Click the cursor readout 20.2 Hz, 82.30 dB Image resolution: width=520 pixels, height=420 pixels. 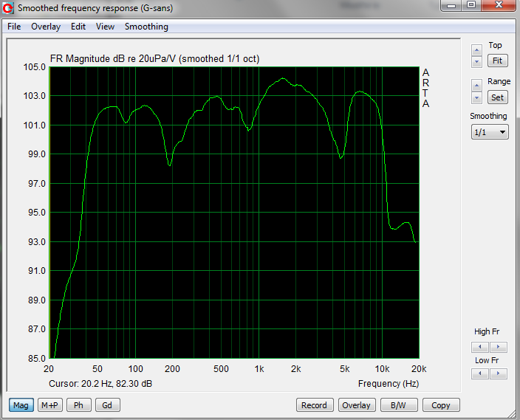(x=100, y=384)
